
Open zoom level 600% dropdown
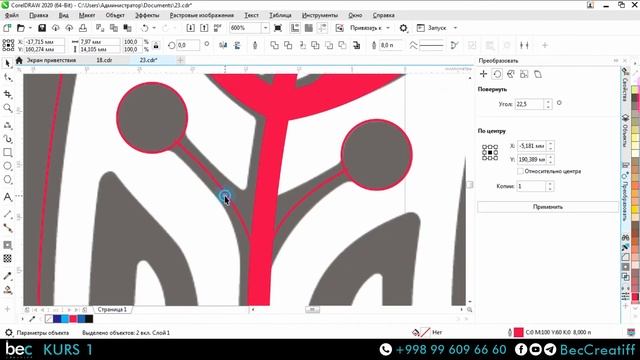[x=265, y=28]
